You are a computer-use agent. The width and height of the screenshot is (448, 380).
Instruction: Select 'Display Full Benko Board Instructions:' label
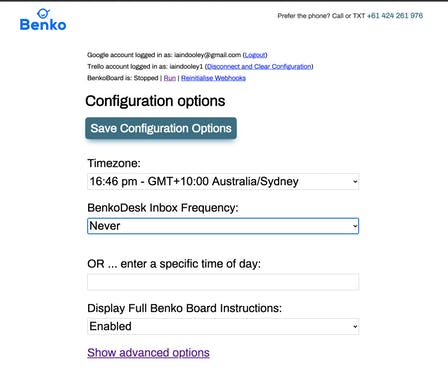click(185, 308)
